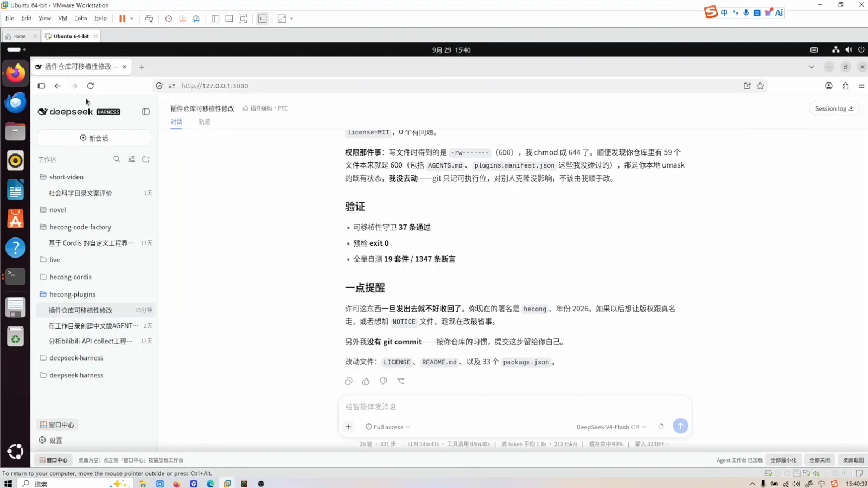
Task: Open the browser extensions icon
Action: 845,86
